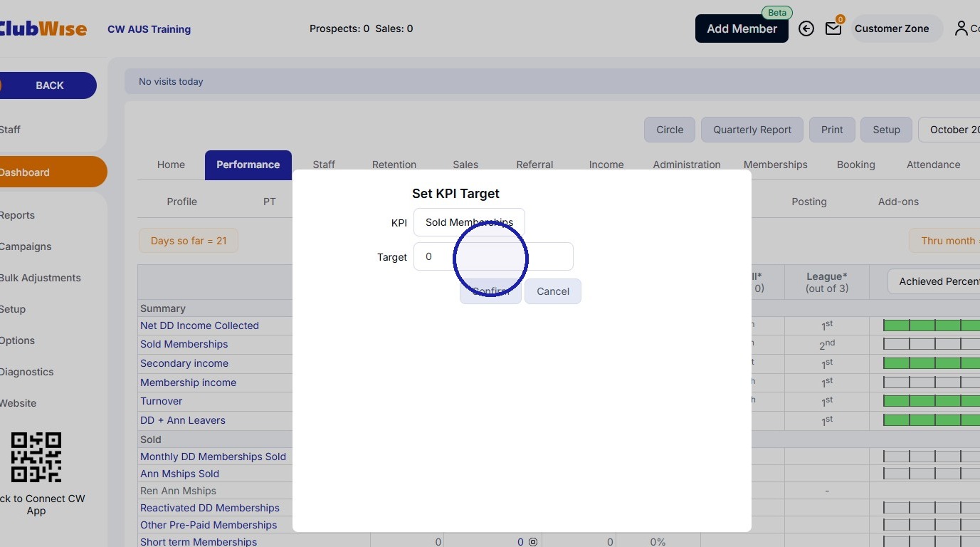
Task: Open Diagnostics in the sidebar
Action: click(26, 372)
